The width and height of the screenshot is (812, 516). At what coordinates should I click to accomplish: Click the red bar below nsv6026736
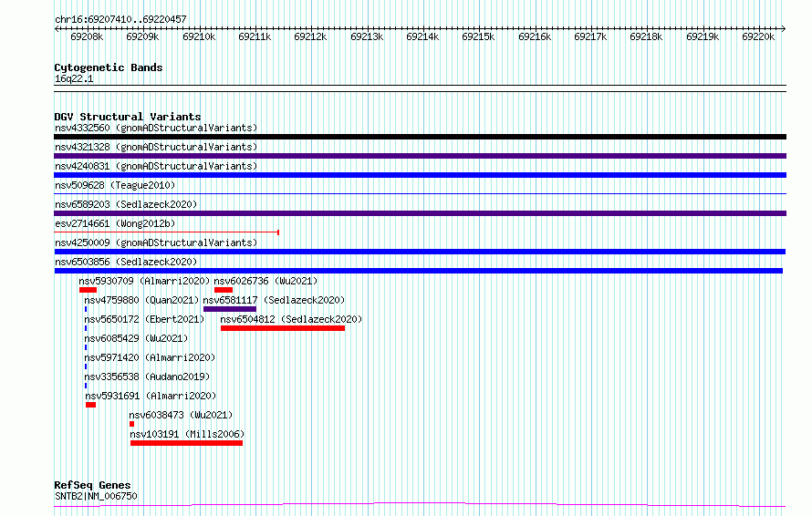(224, 290)
